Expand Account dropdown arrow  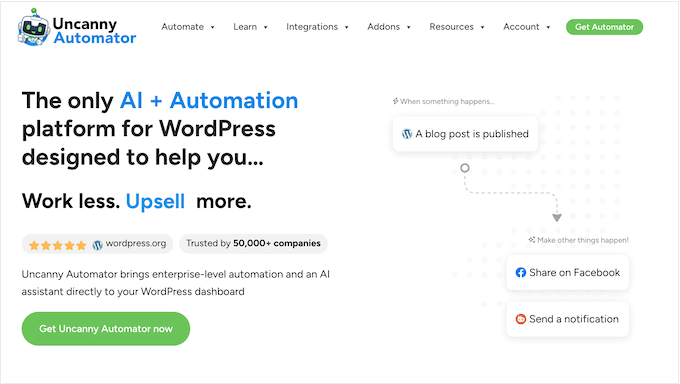(x=548, y=27)
